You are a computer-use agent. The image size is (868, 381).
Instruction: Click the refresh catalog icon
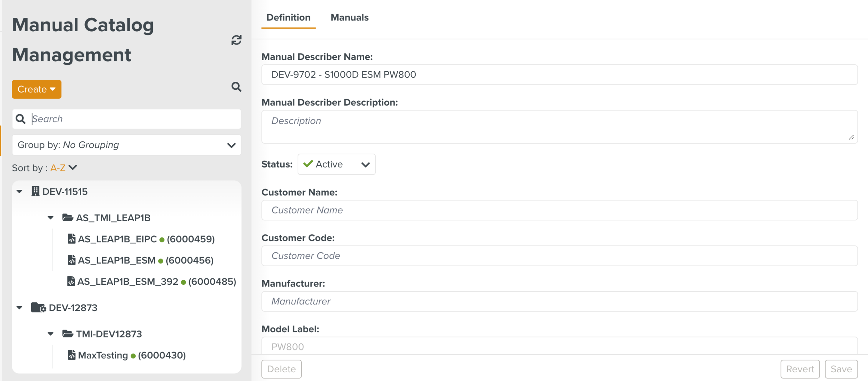pos(236,40)
